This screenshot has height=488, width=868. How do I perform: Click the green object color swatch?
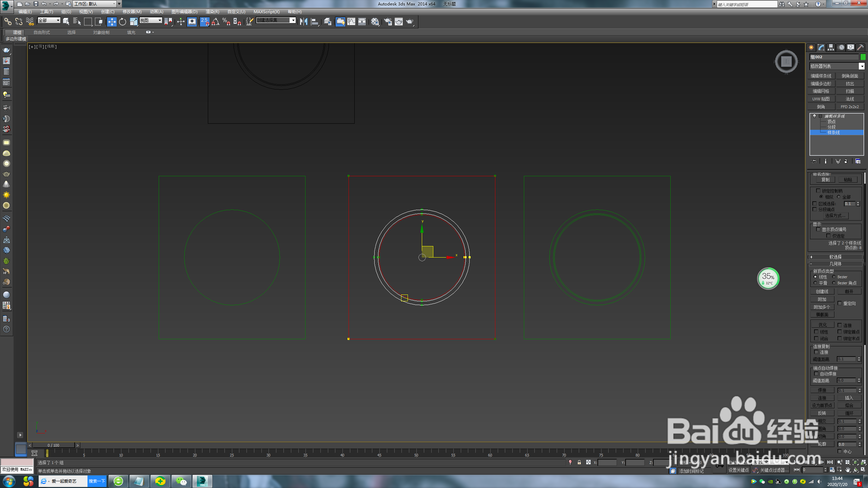pos(863,57)
